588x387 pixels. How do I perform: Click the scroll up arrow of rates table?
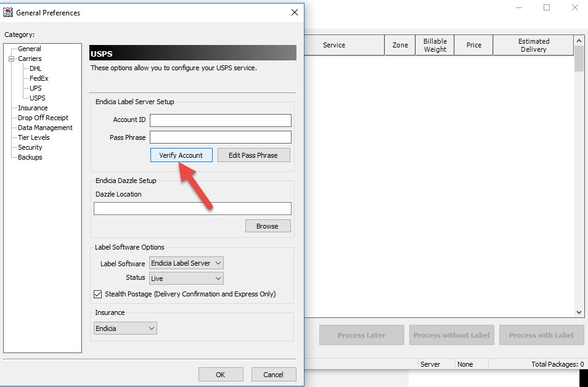579,41
